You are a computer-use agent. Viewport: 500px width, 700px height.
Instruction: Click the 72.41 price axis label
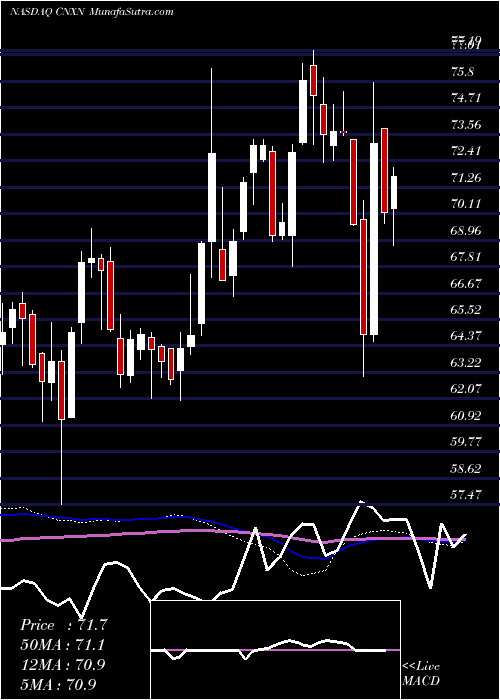466,151
